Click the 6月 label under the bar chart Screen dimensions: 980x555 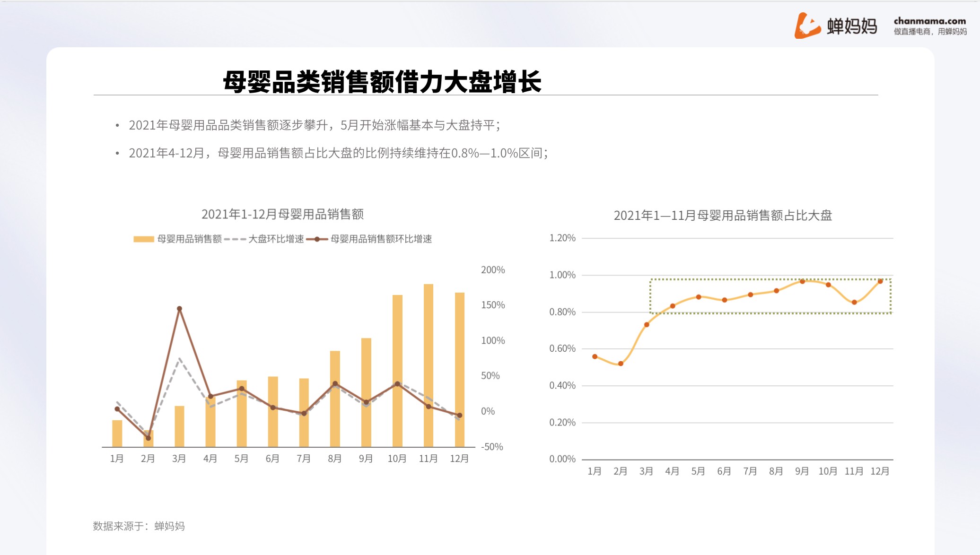[x=272, y=459]
